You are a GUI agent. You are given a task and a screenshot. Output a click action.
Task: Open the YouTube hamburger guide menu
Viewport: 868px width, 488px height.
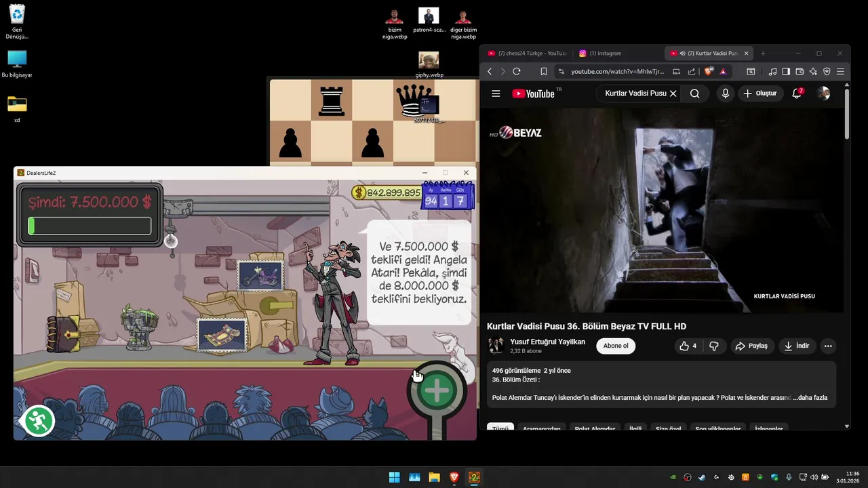click(496, 94)
